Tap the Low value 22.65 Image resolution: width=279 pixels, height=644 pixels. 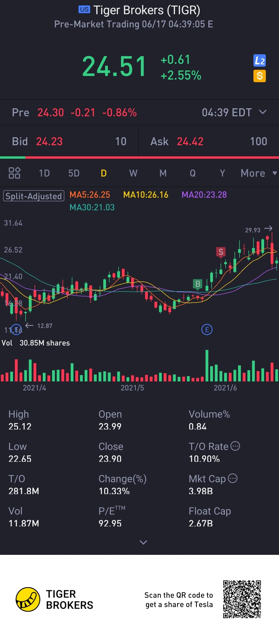pos(20,459)
